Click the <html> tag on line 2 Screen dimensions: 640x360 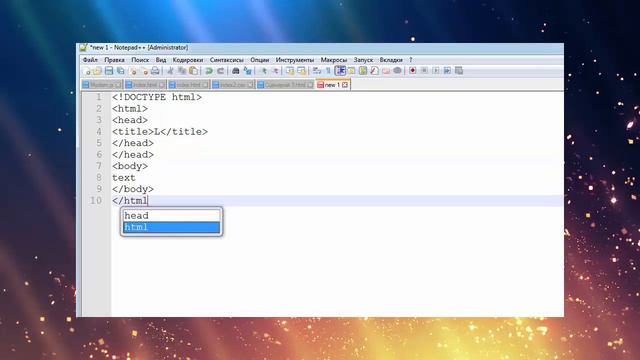pos(130,109)
